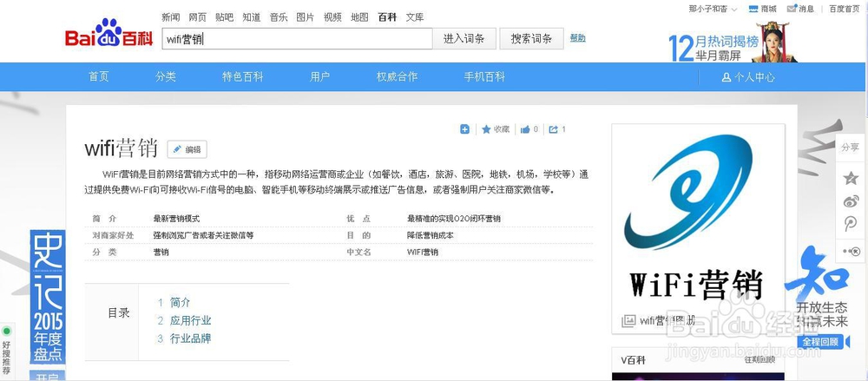Click the 降低营销成本 text
The image size is (868, 381).
pyautogui.click(x=431, y=235)
